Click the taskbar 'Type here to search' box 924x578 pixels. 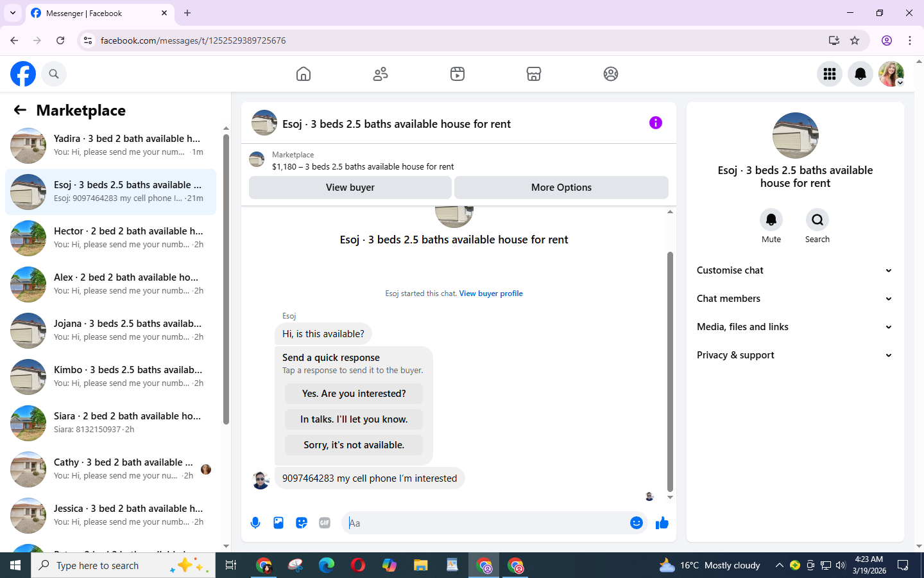point(123,565)
